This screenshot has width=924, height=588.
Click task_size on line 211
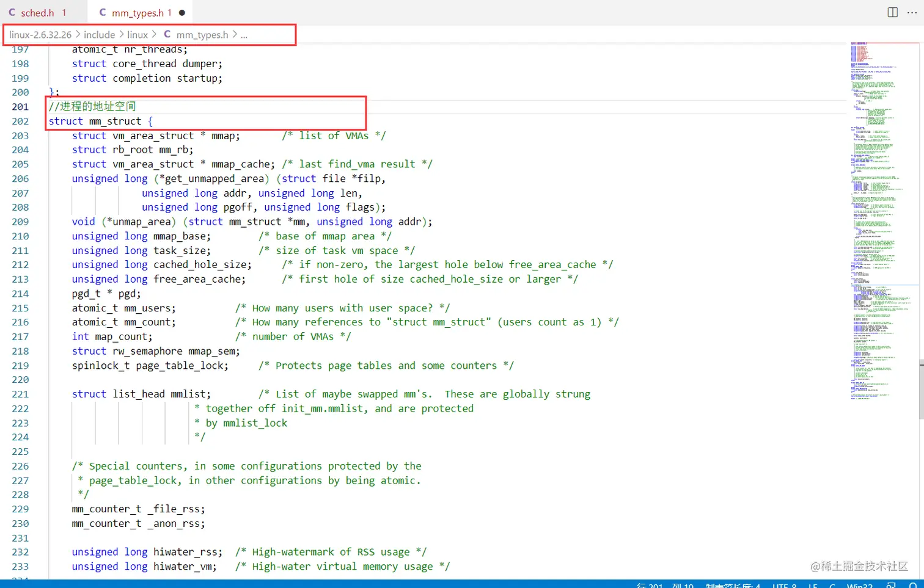coord(179,250)
